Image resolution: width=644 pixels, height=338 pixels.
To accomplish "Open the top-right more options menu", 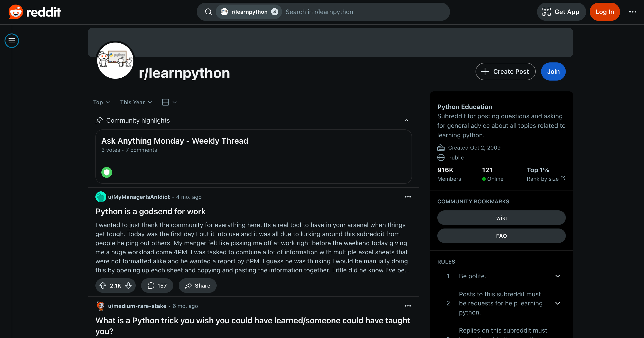I will (x=632, y=12).
